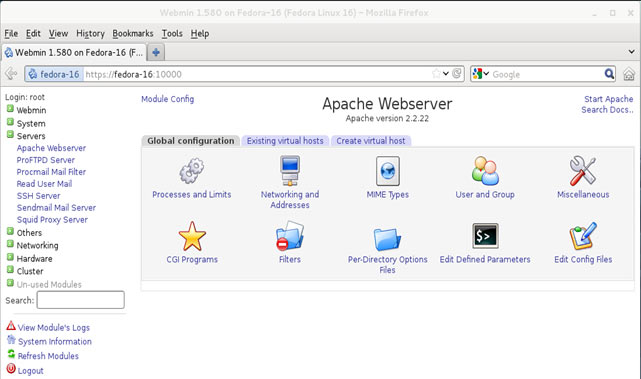Screen dimensions: 641x379
Task: Click in the sidebar Search field
Action: point(81,300)
